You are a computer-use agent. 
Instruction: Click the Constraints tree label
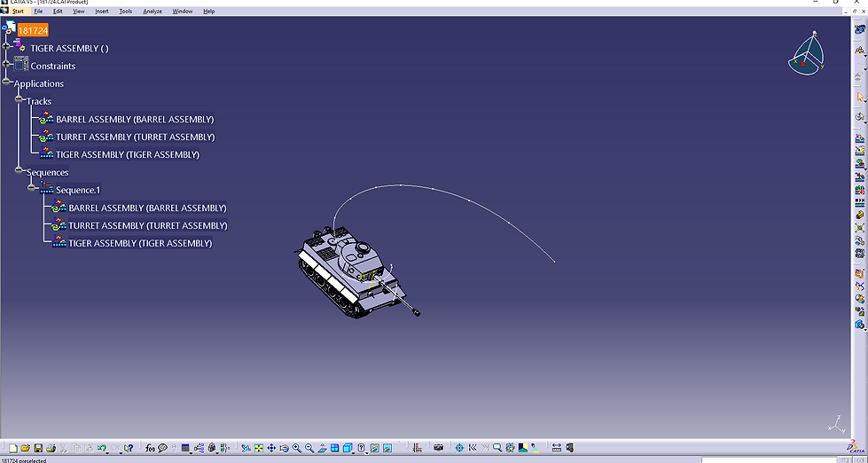click(x=52, y=66)
